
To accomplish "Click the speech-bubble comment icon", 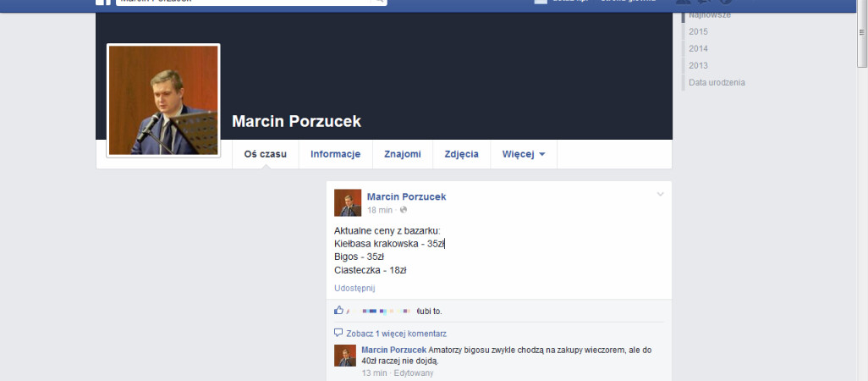I will tap(338, 333).
